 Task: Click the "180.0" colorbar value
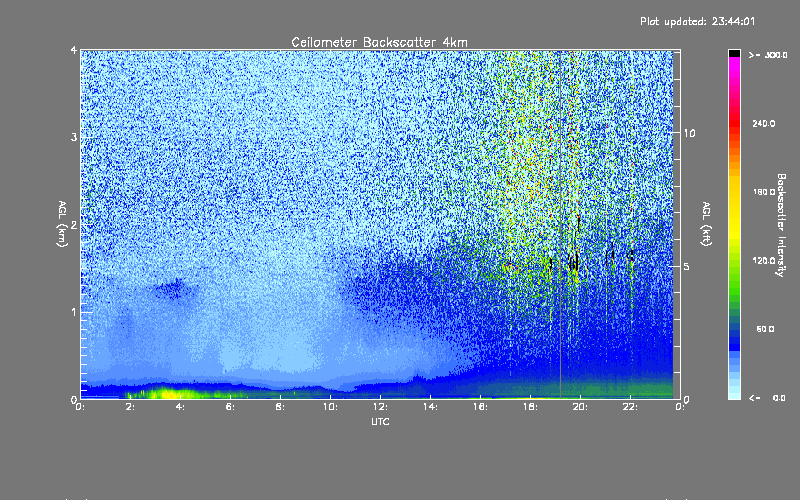(764, 192)
